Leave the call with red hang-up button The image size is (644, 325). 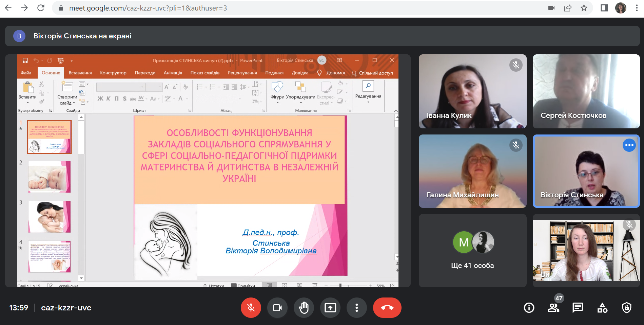click(387, 308)
